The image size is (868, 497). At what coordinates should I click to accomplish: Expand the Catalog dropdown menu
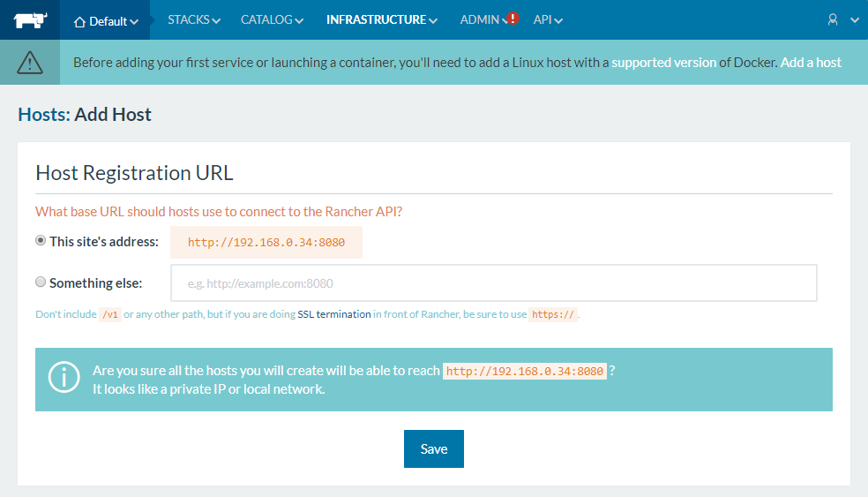click(272, 19)
